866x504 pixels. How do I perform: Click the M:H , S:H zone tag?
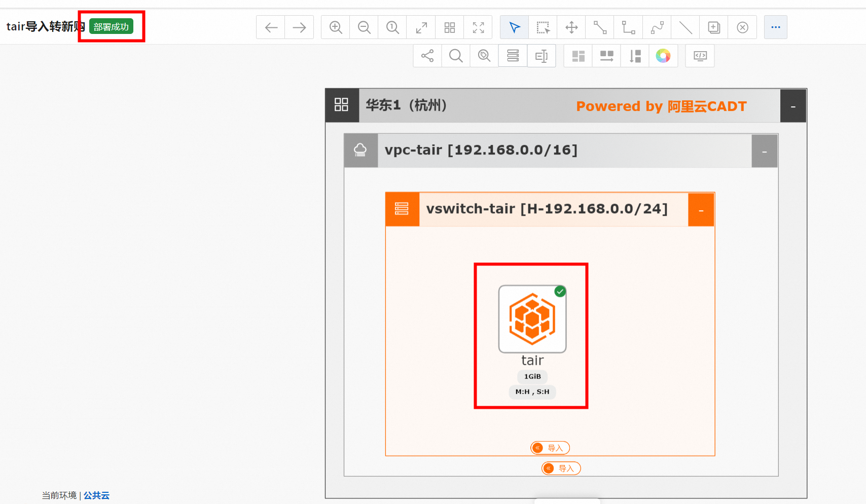(x=532, y=392)
